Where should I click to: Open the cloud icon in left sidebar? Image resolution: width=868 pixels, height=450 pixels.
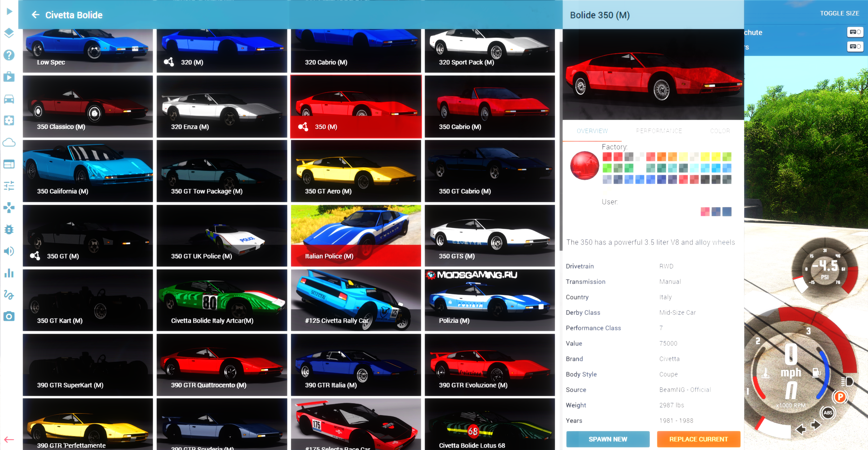[9, 142]
